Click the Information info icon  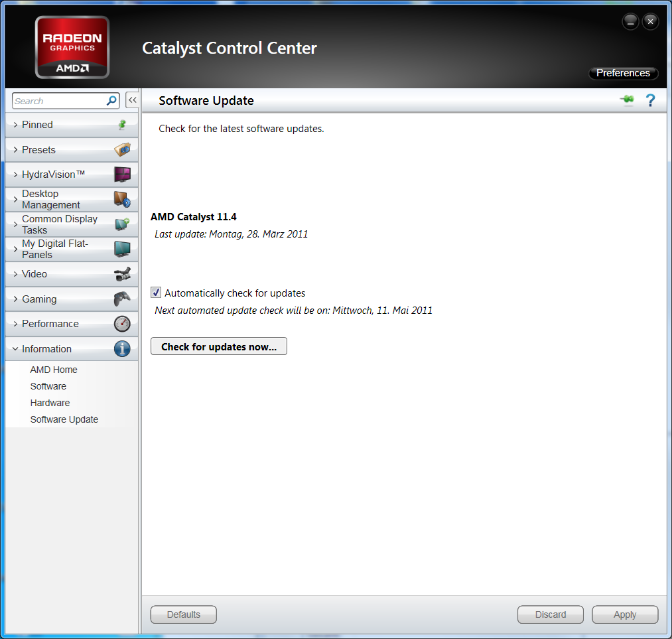pos(122,348)
